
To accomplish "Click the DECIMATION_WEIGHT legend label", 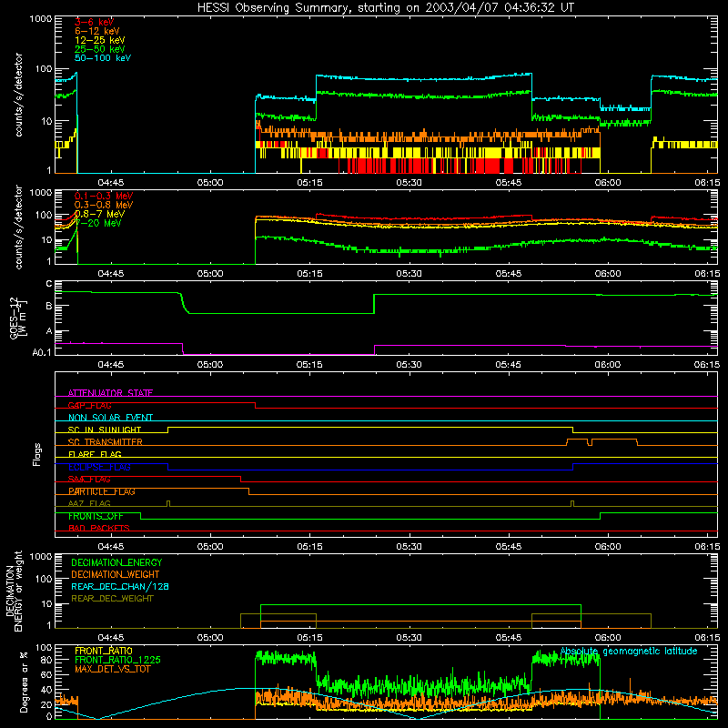I will [116, 574].
